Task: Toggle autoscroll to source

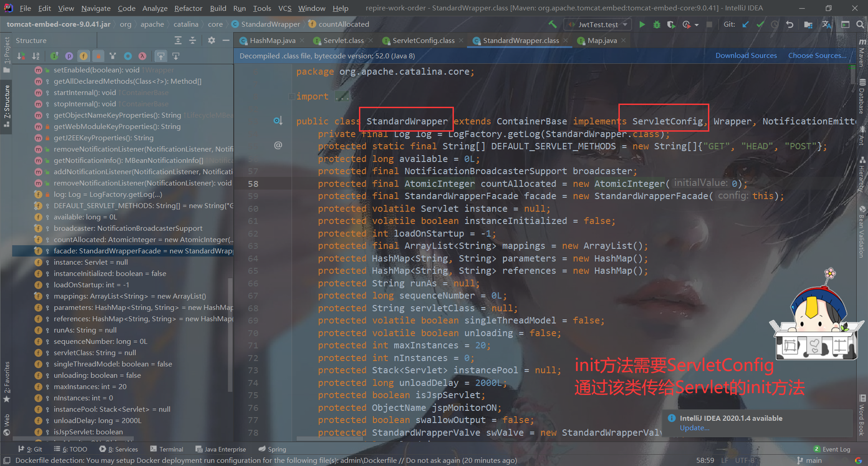Action: (x=161, y=56)
